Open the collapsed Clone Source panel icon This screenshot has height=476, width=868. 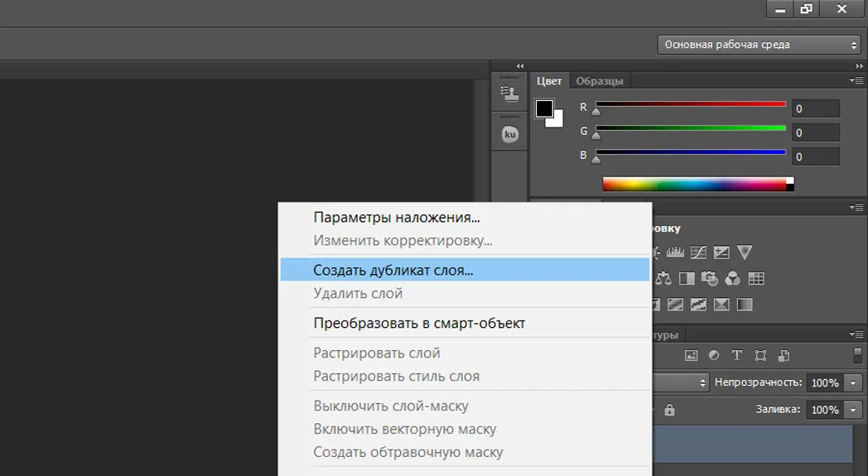tap(510, 94)
